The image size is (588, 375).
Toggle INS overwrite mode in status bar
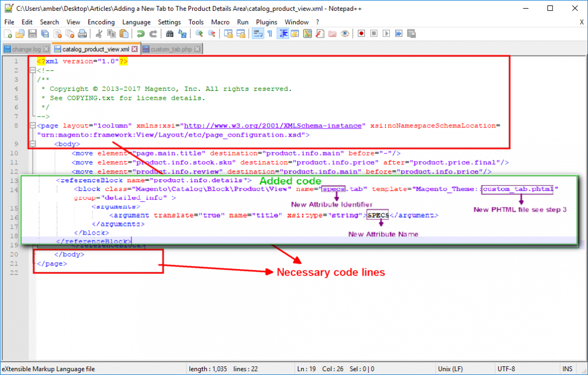click(x=567, y=368)
